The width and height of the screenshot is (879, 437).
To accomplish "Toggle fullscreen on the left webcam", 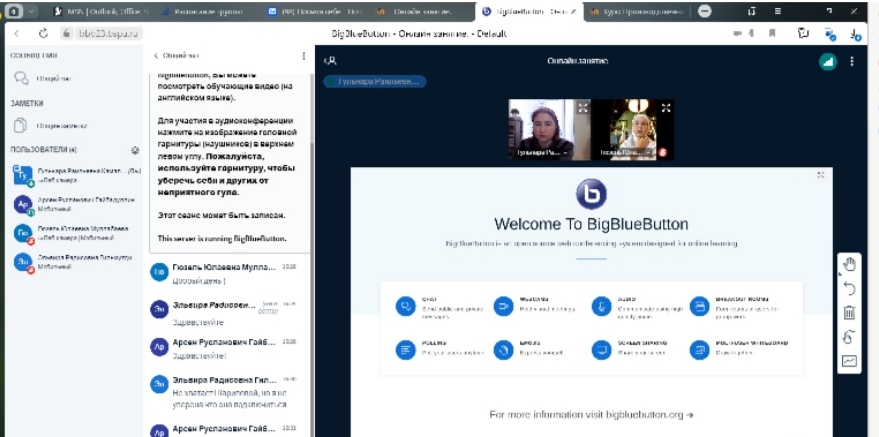I will [583, 106].
